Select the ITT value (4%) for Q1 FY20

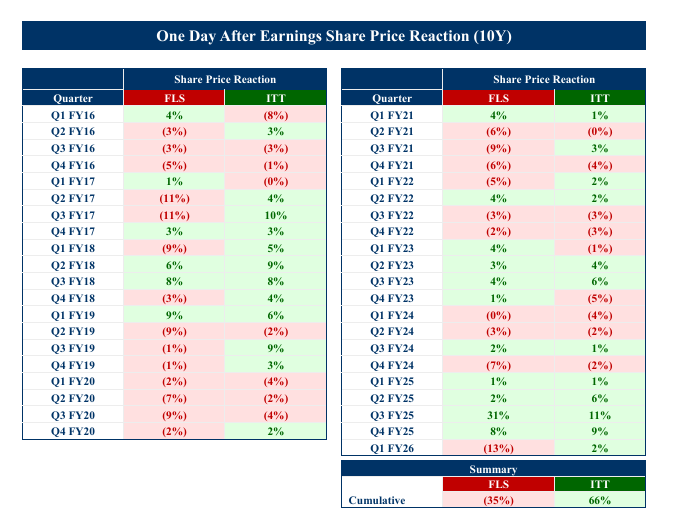(276, 381)
